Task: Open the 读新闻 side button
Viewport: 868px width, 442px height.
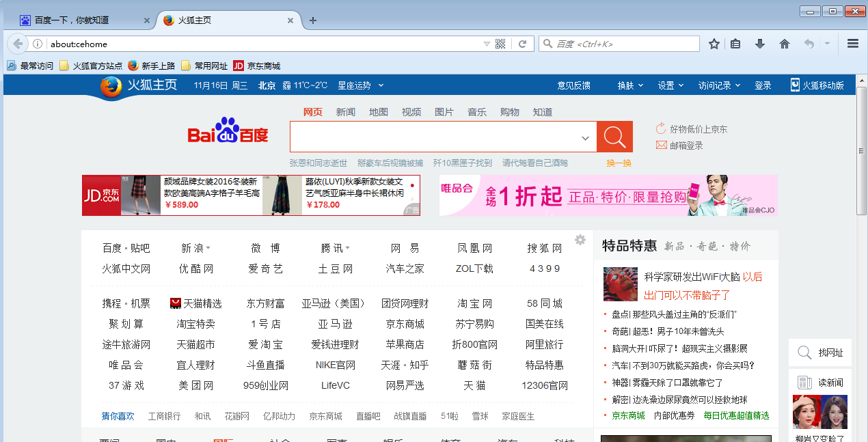Action: click(820, 383)
